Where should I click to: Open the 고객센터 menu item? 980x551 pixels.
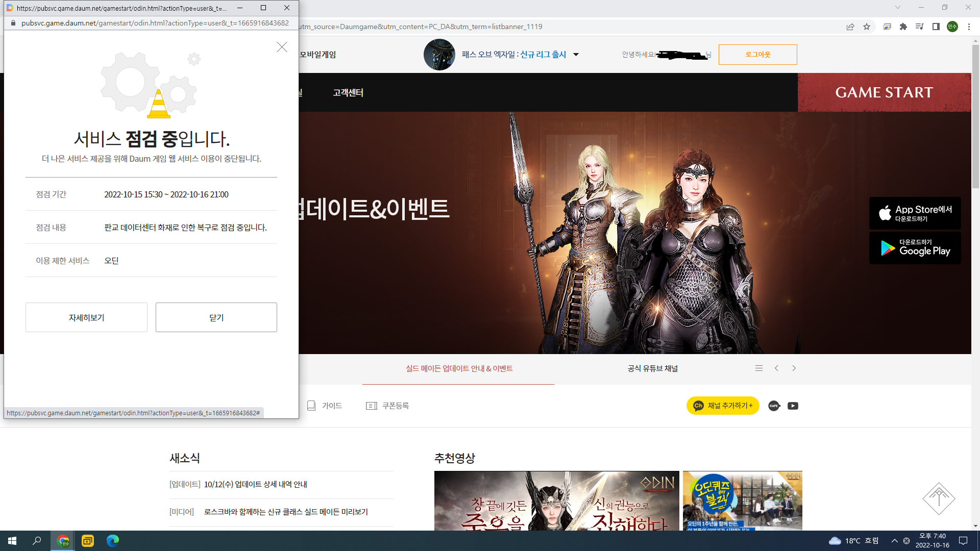(348, 92)
